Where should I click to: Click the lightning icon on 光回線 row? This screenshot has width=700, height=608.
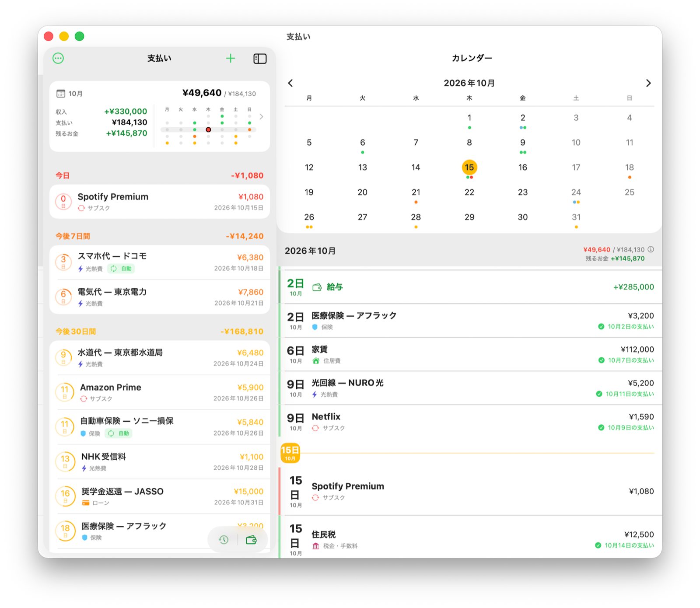(x=315, y=394)
